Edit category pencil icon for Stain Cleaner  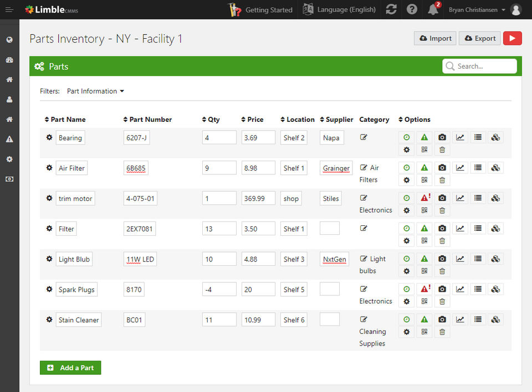(x=364, y=319)
